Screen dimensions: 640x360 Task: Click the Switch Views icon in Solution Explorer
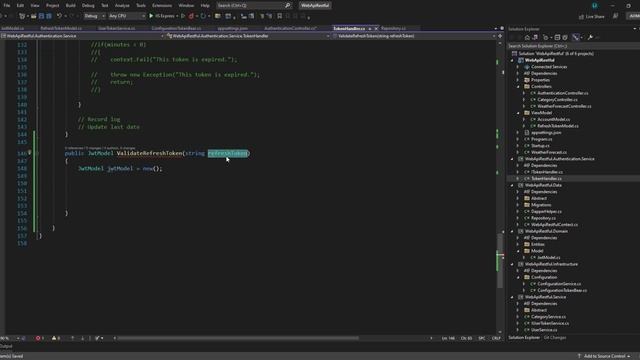[x=535, y=37]
